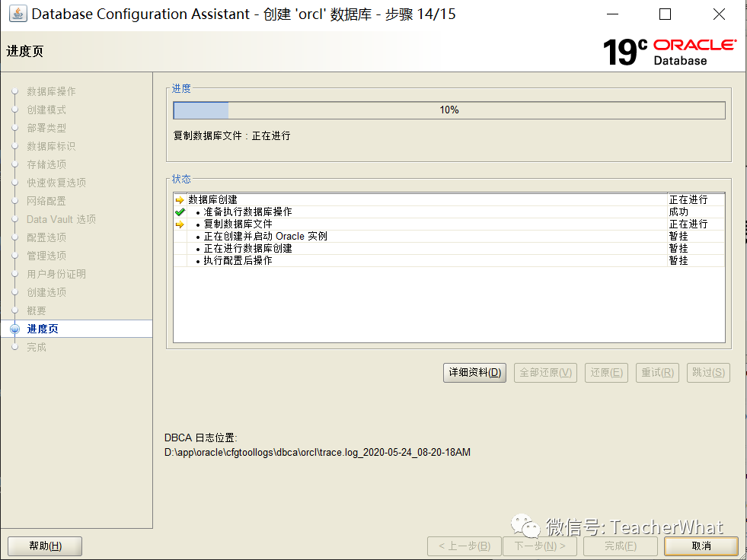
Task: Select the 完成 step in sidebar
Action: [37, 347]
